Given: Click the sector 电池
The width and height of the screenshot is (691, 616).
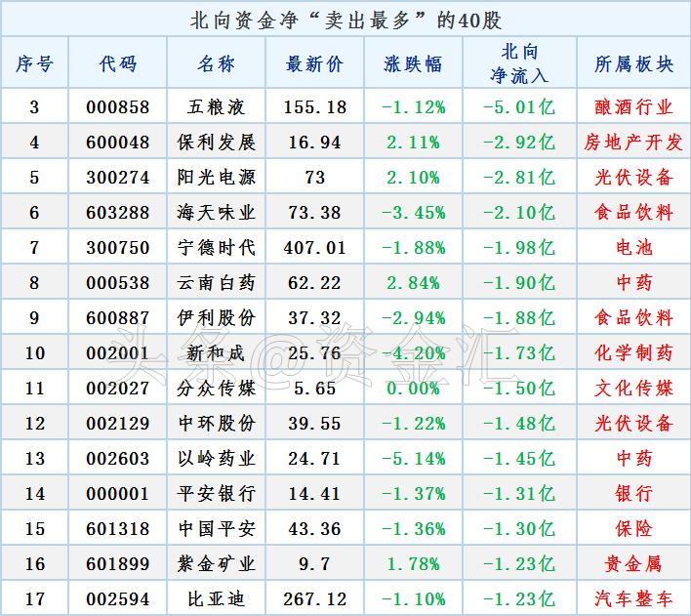Looking at the screenshot, I should 633,247.
